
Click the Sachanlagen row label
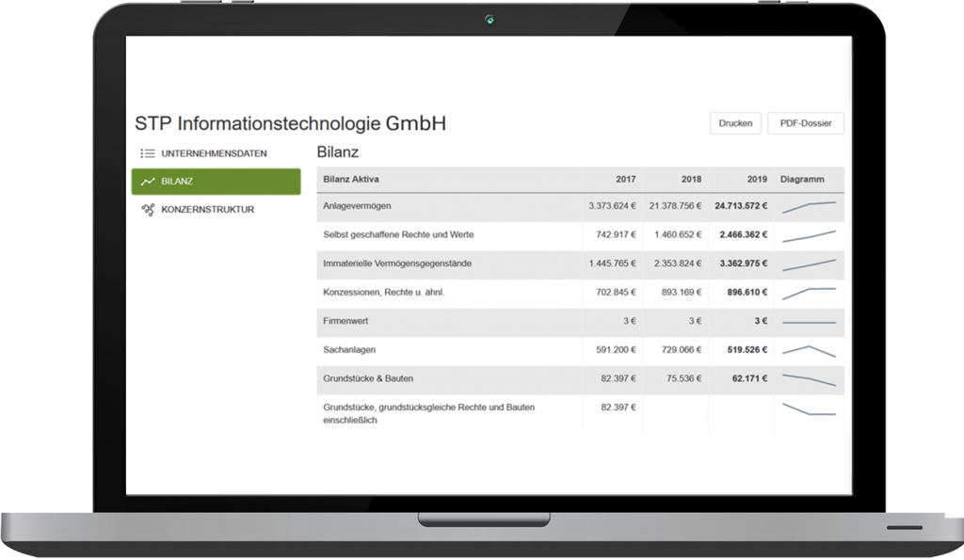tap(349, 350)
